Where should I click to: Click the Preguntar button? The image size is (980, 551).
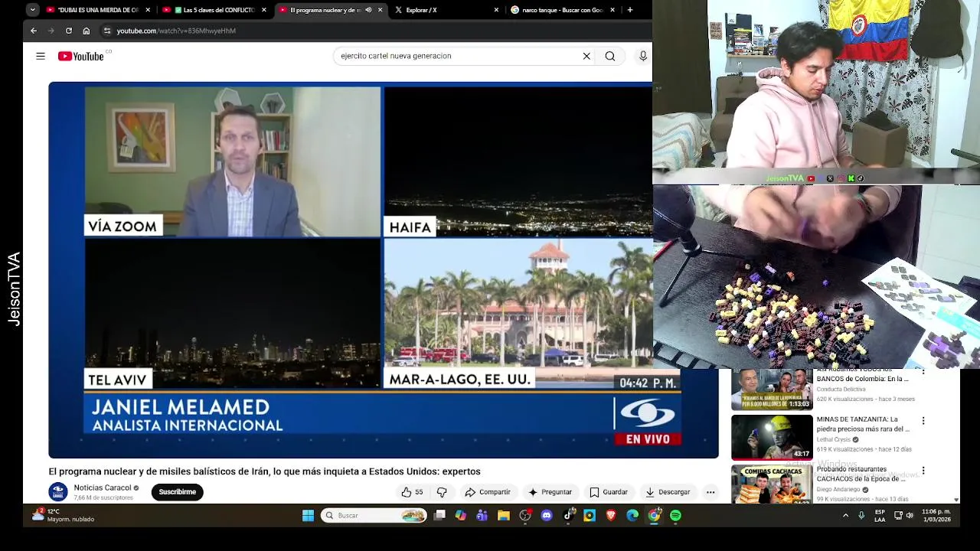(x=550, y=492)
